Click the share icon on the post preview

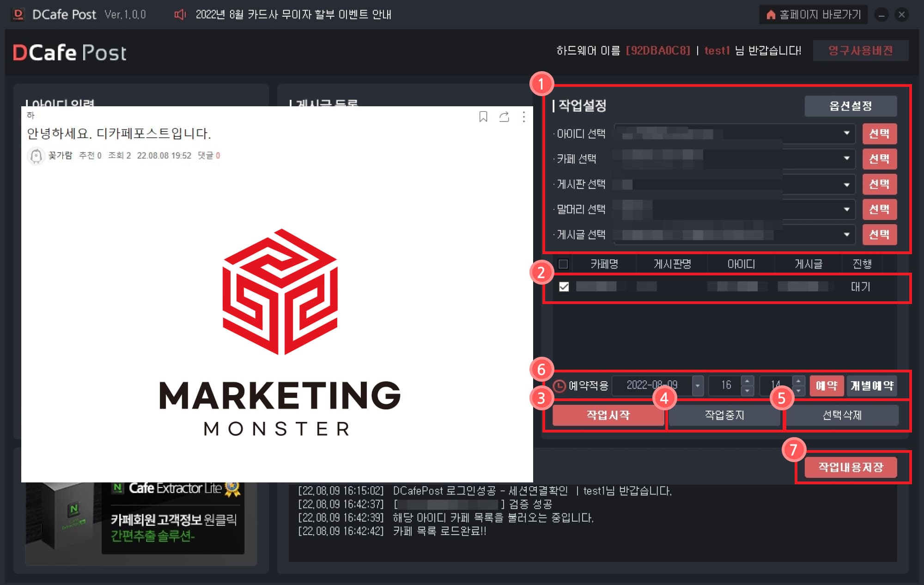504,117
